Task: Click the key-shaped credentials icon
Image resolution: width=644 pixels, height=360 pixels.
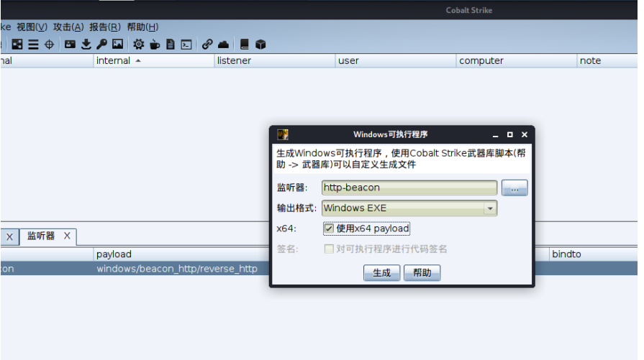Action: coord(101,45)
